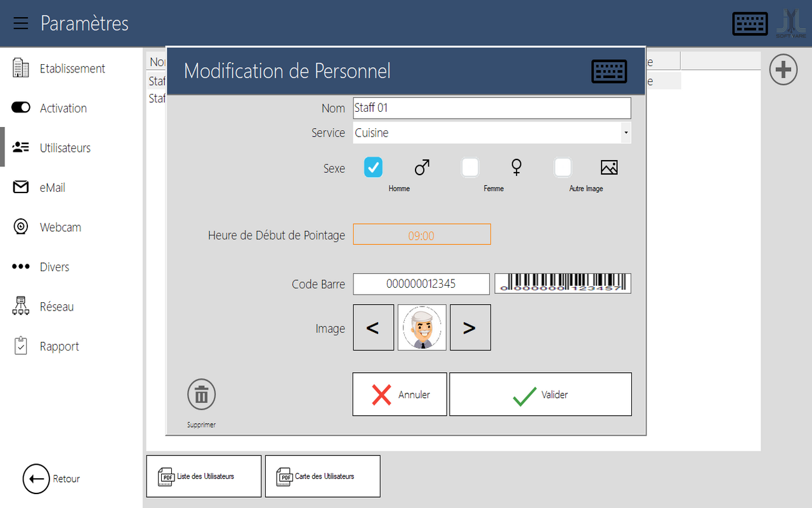Confirm changes with the Valider button
The height and width of the screenshot is (508, 812).
pyautogui.click(x=540, y=394)
